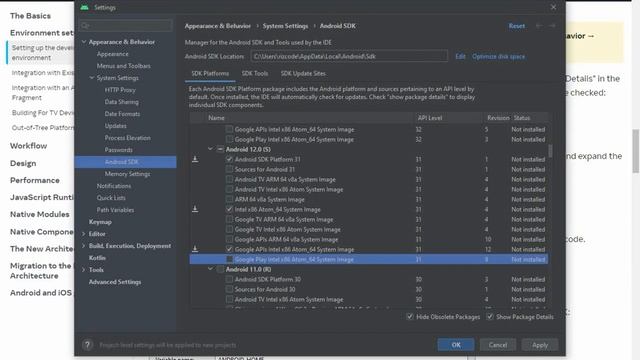Collapse the Android 12.0 (S) group
The height and width of the screenshot is (360, 640).
point(211,149)
